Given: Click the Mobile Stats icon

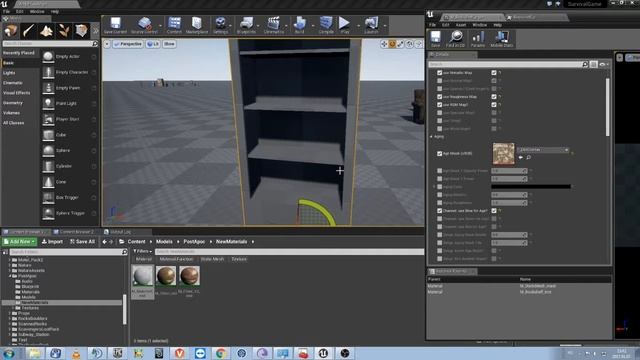Looking at the screenshot, I should click(x=502, y=39).
